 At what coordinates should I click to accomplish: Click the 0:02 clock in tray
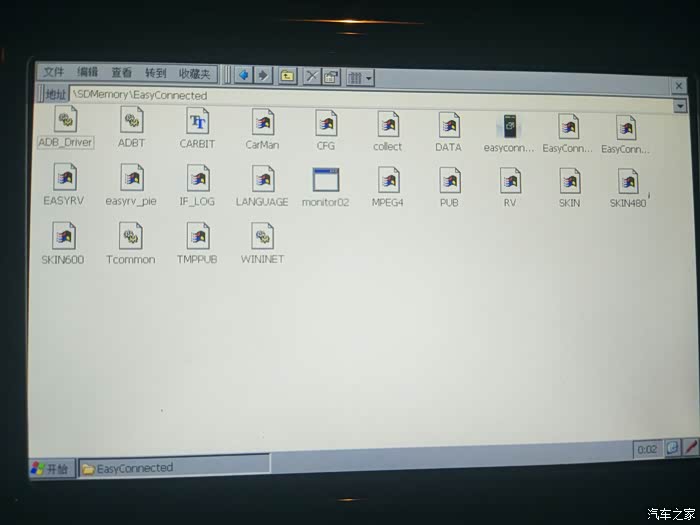click(647, 450)
